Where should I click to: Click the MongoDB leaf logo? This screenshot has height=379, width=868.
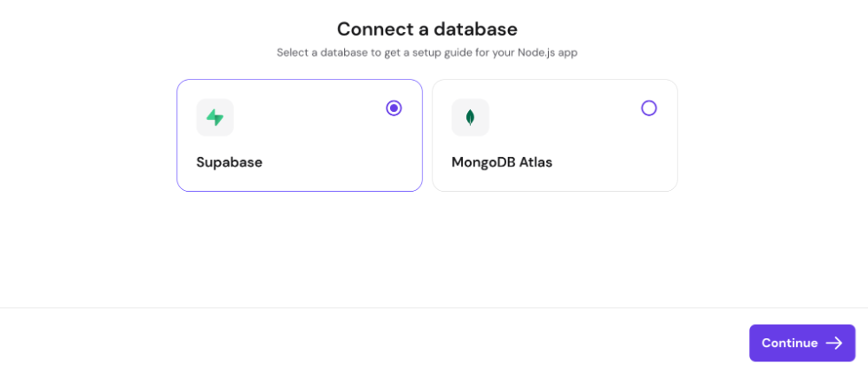point(470,117)
